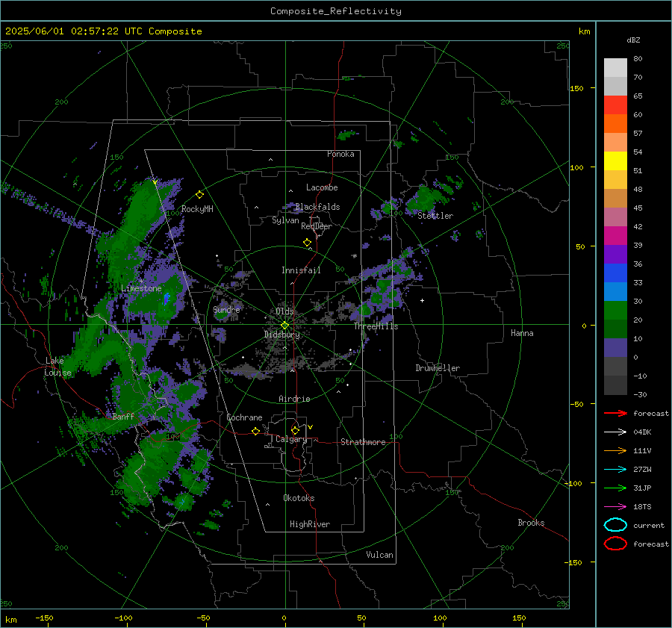
Task: Click the magenta swatch in dBZ scale
Action: pyautogui.click(x=615, y=236)
